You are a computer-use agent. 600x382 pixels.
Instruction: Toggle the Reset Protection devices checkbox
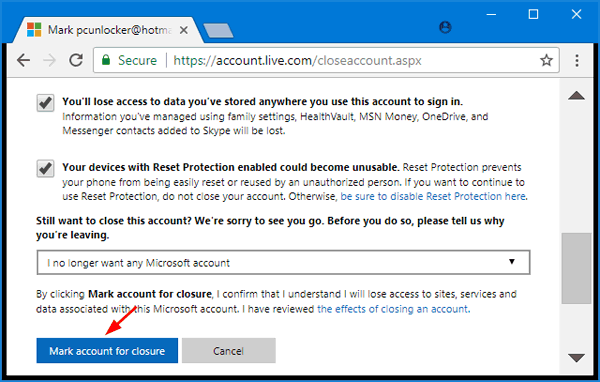(x=45, y=169)
